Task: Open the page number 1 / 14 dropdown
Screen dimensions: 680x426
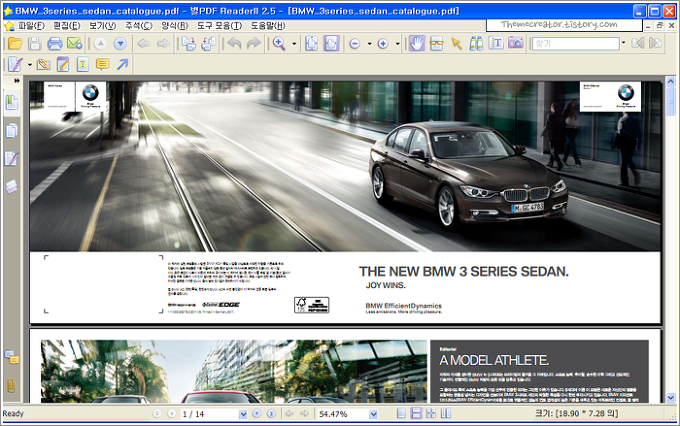Action: click(x=243, y=414)
